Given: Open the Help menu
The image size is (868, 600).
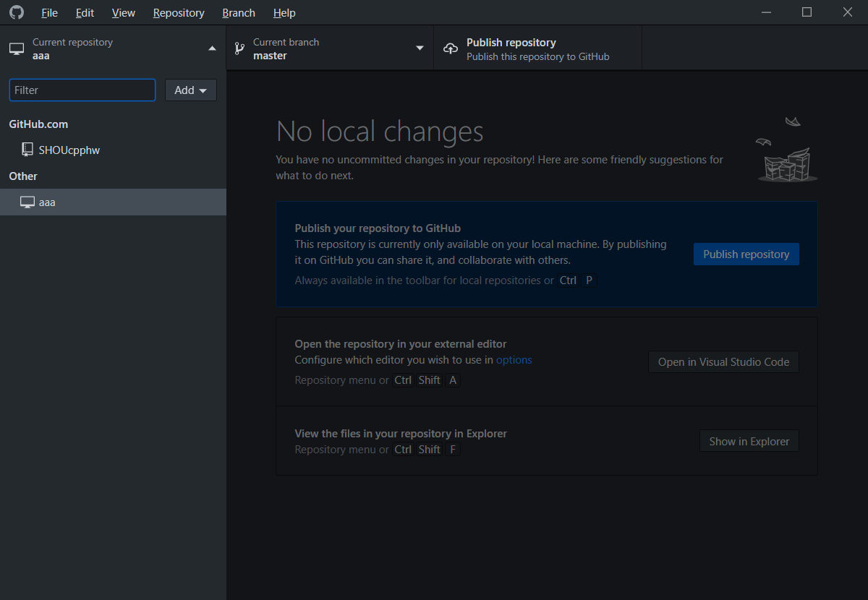Looking at the screenshot, I should coord(284,13).
